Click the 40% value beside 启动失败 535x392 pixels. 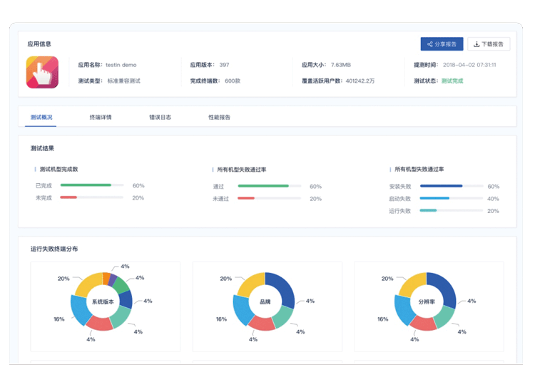point(493,199)
